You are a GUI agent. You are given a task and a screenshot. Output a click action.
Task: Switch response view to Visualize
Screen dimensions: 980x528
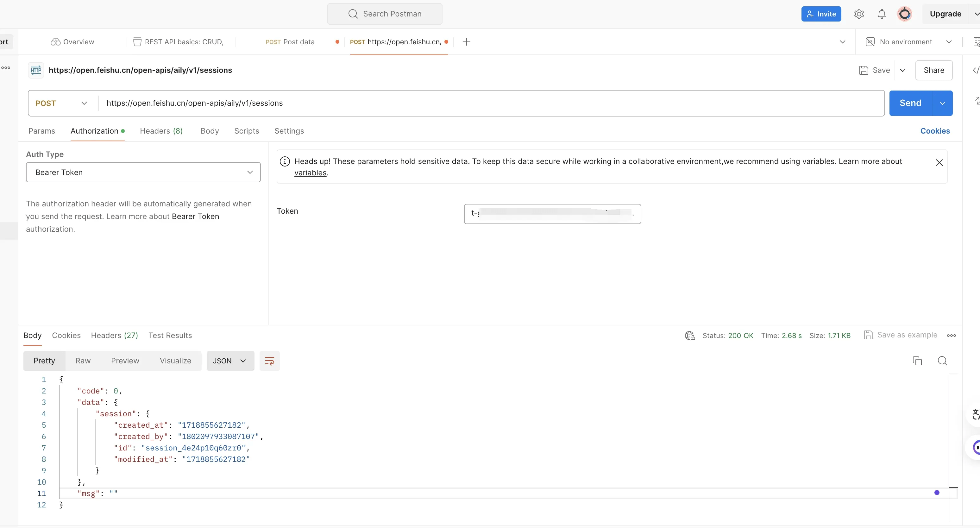click(x=175, y=361)
